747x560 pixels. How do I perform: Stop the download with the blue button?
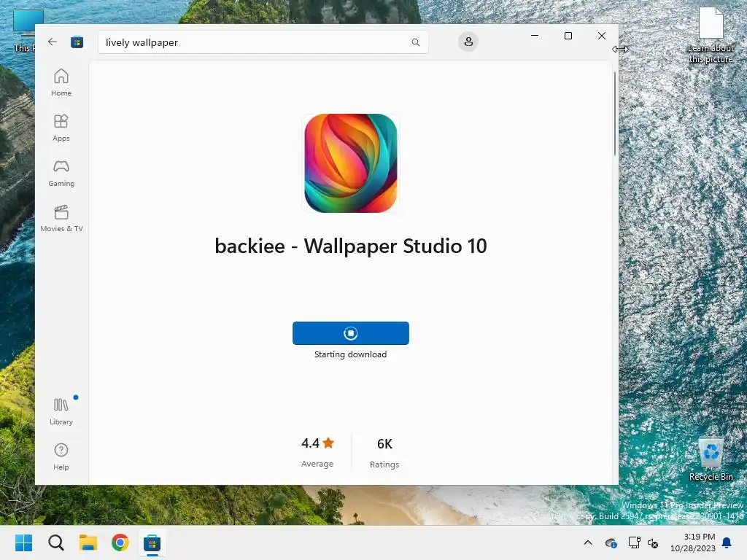(351, 333)
